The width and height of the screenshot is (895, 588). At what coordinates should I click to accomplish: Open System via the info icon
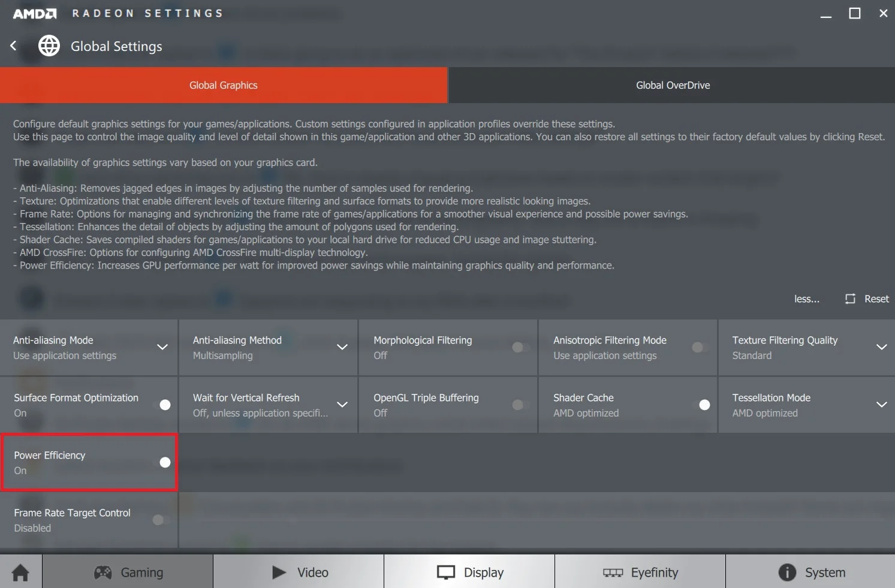(x=787, y=572)
